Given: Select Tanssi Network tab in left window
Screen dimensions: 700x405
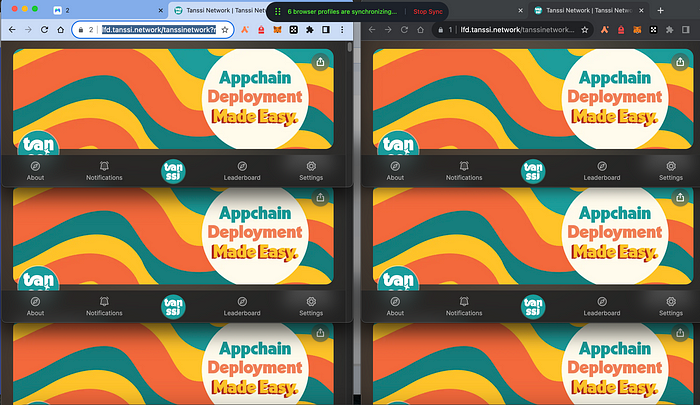Looking at the screenshot, I should click(x=219, y=10).
